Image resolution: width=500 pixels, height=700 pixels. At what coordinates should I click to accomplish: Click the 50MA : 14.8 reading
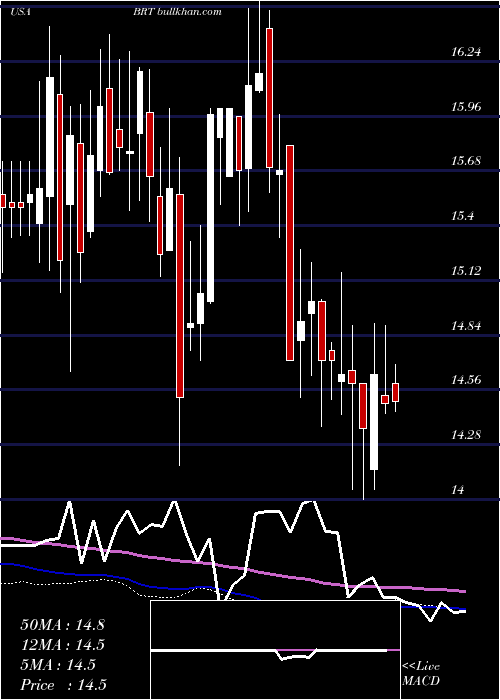tap(62, 625)
